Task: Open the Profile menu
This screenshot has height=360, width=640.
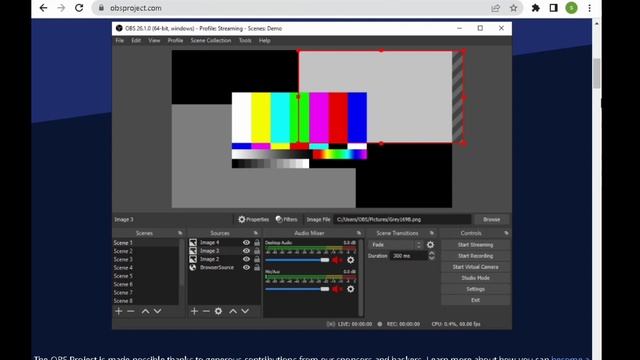Action: [175, 41]
